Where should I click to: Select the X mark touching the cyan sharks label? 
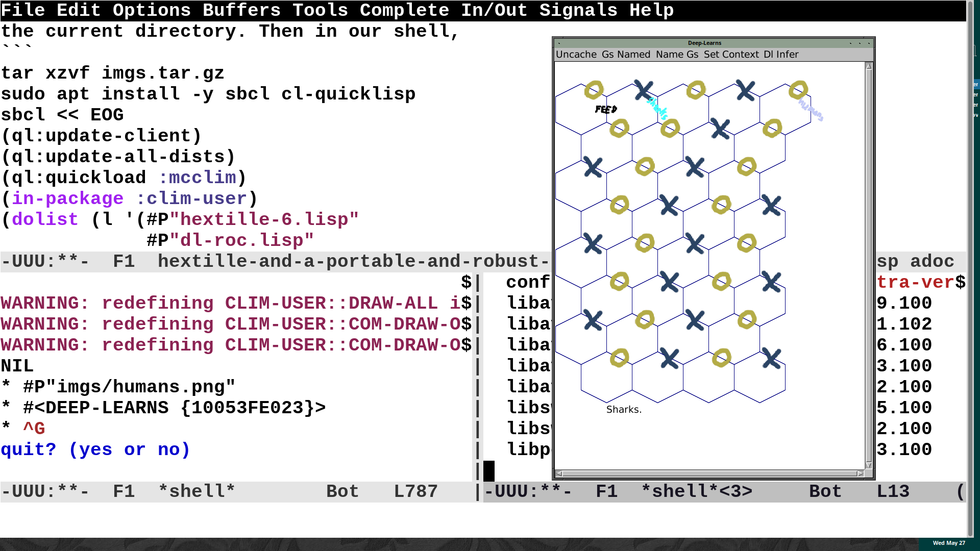click(644, 90)
